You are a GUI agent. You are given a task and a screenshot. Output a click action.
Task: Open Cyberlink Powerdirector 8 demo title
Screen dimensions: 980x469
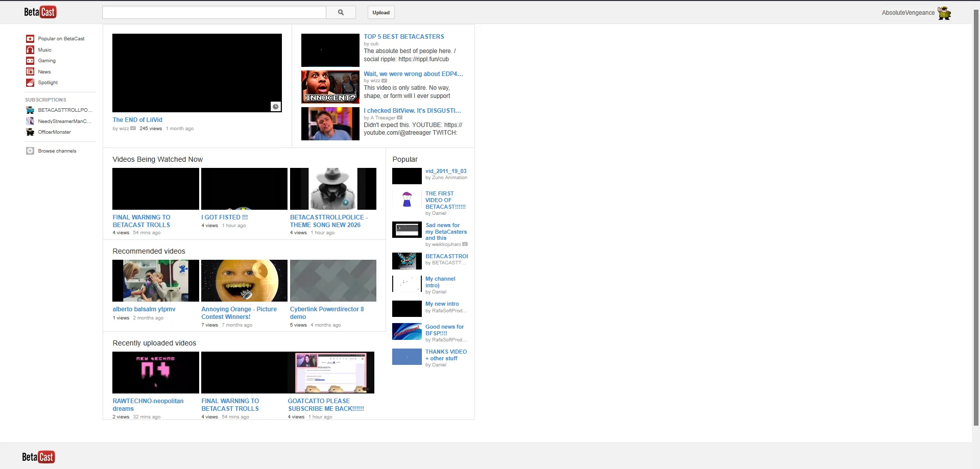(327, 313)
